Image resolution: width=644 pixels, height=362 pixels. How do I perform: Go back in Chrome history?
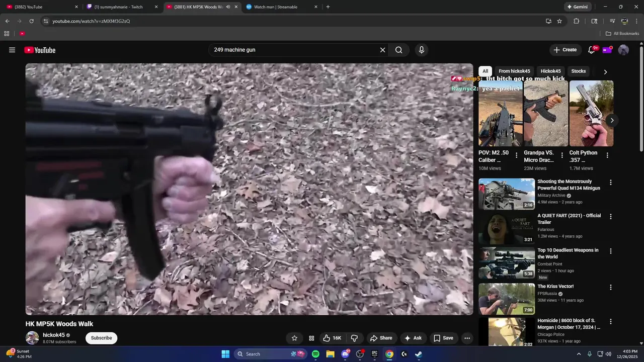pyautogui.click(x=7, y=21)
